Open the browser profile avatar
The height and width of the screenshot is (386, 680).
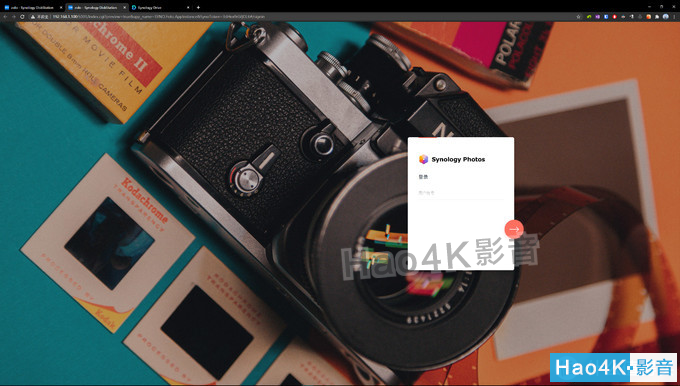click(x=666, y=16)
